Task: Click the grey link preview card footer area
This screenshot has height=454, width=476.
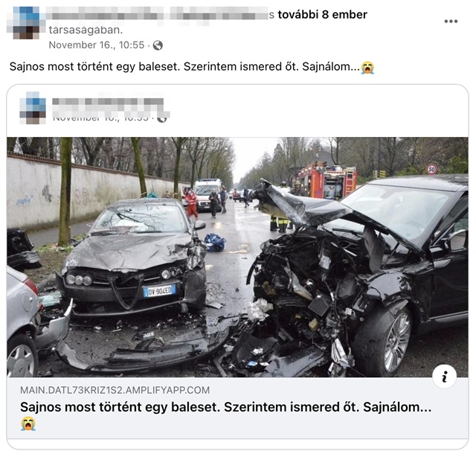Action: tap(237, 408)
